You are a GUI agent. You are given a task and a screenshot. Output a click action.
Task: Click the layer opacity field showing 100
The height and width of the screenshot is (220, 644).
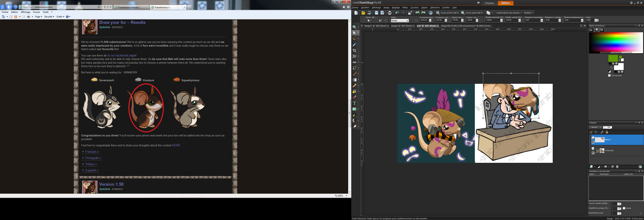point(607,127)
